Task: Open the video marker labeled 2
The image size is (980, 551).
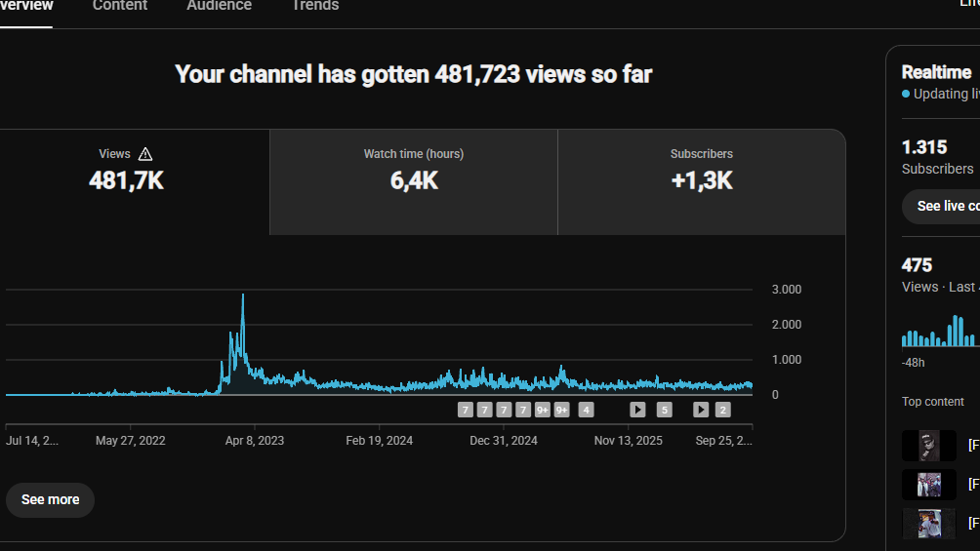Action: (x=722, y=410)
